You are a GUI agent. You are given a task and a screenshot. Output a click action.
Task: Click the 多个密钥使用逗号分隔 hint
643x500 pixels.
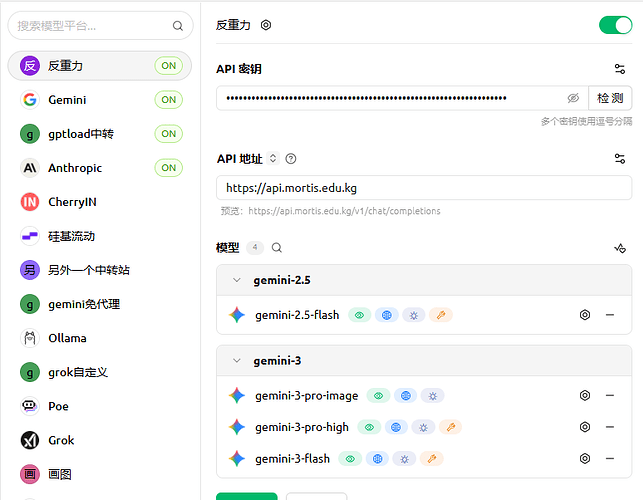pos(586,121)
